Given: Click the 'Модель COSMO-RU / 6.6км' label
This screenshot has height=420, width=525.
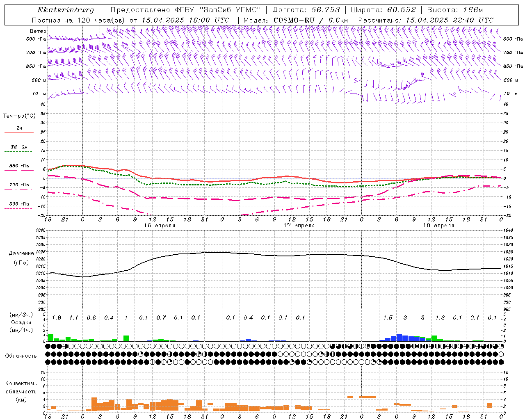Looking at the screenshot, I should click(295, 20).
